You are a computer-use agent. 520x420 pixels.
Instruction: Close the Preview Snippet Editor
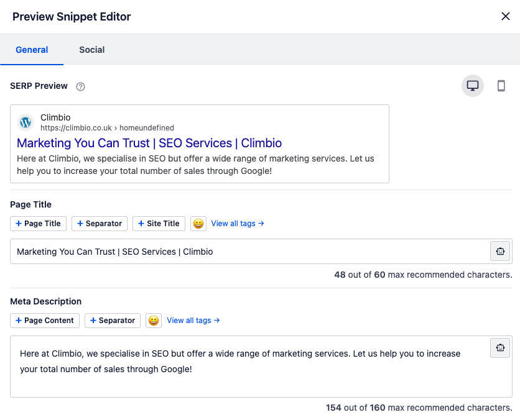click(x=506, y=16)
